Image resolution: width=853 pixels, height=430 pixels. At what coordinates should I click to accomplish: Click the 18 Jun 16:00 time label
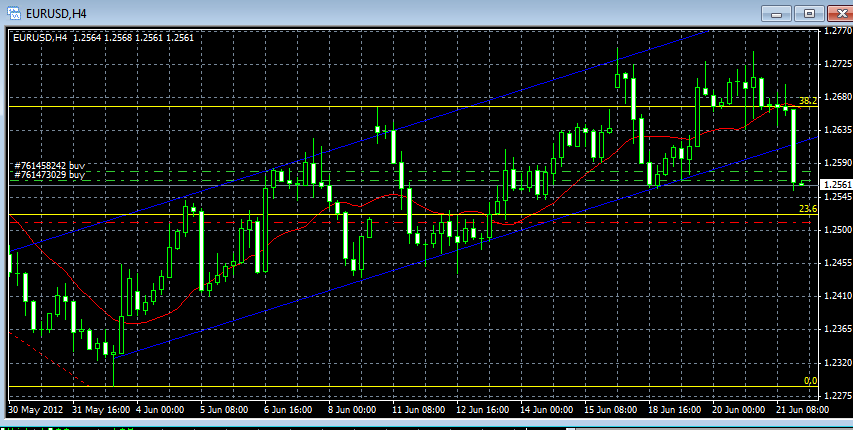[x=675, y=409]
